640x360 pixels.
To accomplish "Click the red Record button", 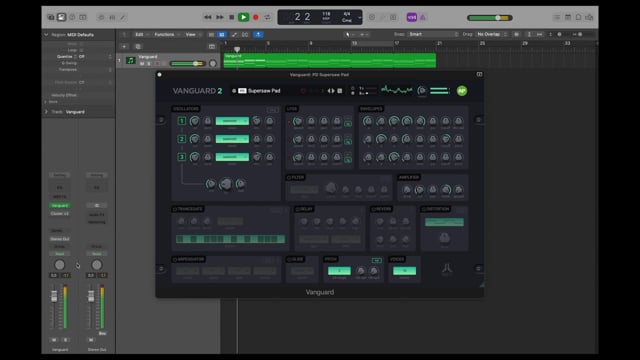I will pos(256,18).
